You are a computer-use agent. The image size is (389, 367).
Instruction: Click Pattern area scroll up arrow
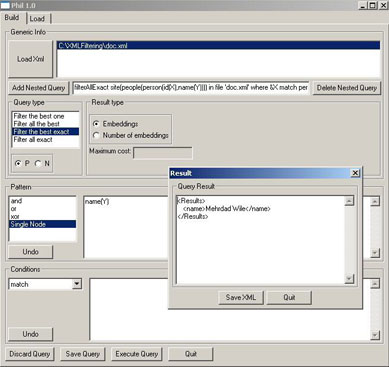pyautogui.click(x=375, y=201)
